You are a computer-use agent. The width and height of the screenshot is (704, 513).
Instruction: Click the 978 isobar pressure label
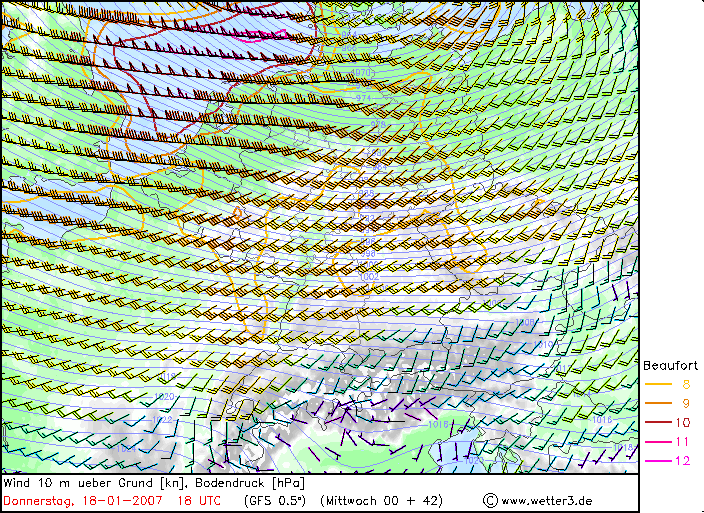tap(378, 124)
